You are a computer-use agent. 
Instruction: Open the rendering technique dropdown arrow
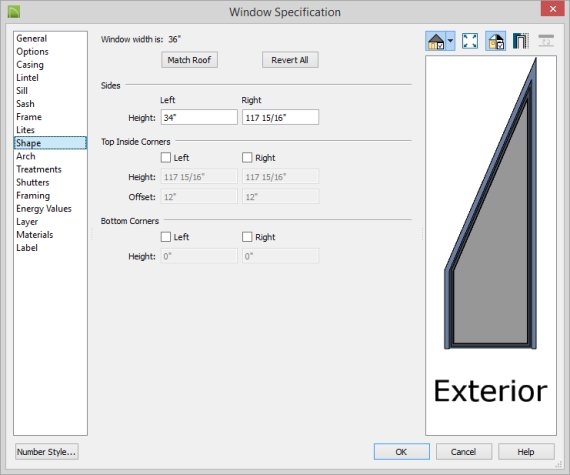pyautogui.click(x=450, y=41)
